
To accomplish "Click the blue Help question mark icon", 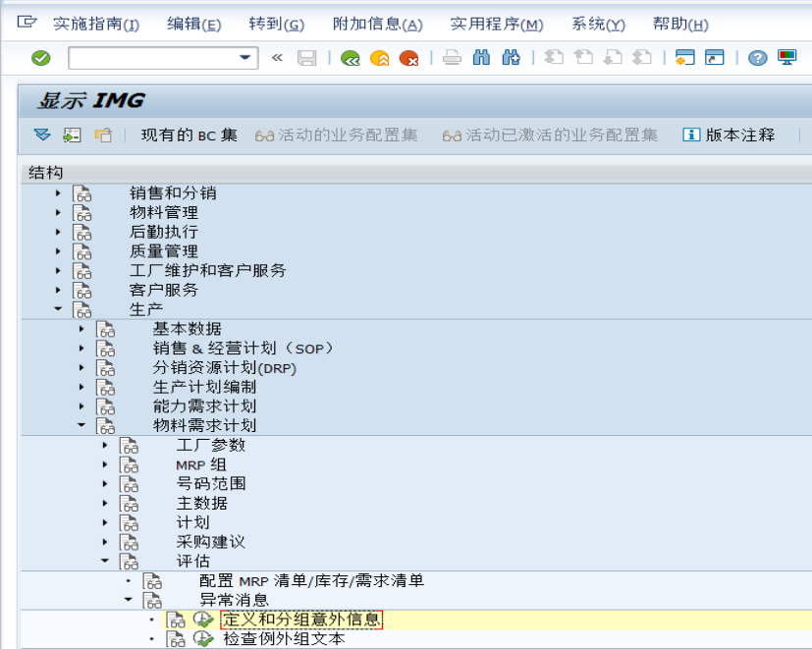I will pos(757,58).
